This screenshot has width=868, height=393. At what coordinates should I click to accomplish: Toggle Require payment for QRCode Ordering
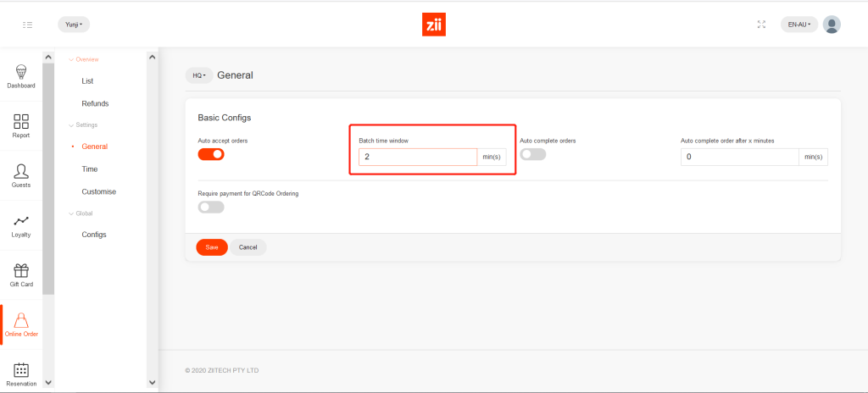(211, 207)
